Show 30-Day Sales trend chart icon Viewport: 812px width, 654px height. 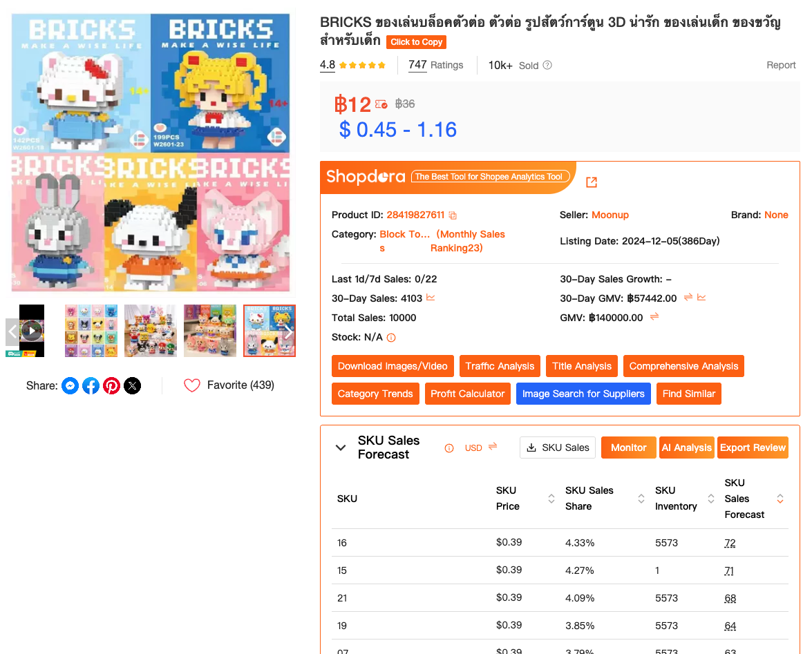431,298
